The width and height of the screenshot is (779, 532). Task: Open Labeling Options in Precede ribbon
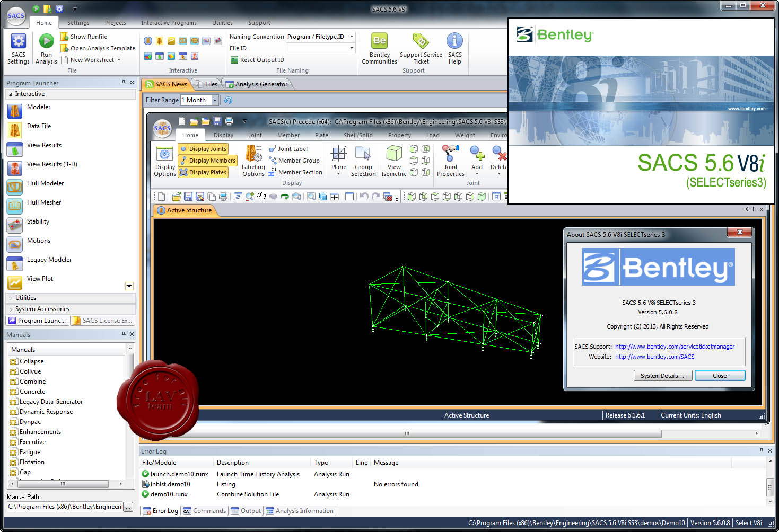click(x=253, y=161)
